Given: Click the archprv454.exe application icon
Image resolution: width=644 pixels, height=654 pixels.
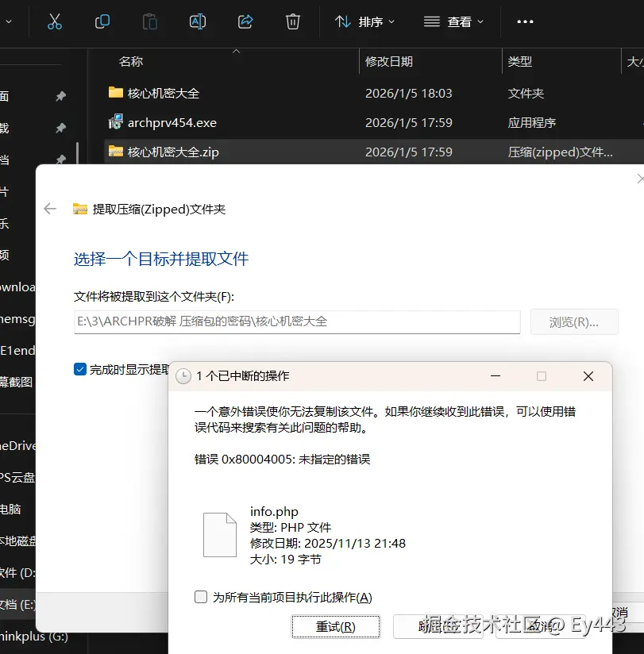Looking at the screenshot, I should (x=116, y=121).
